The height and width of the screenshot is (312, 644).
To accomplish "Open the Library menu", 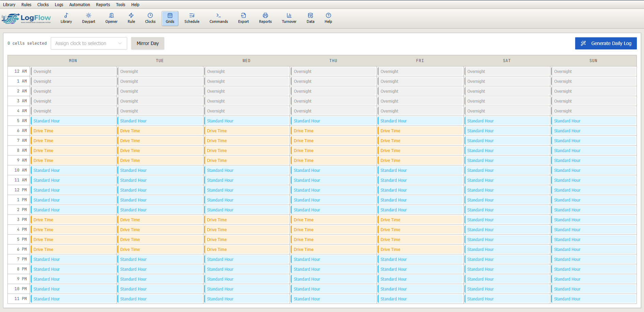I will tap(9, 4).
